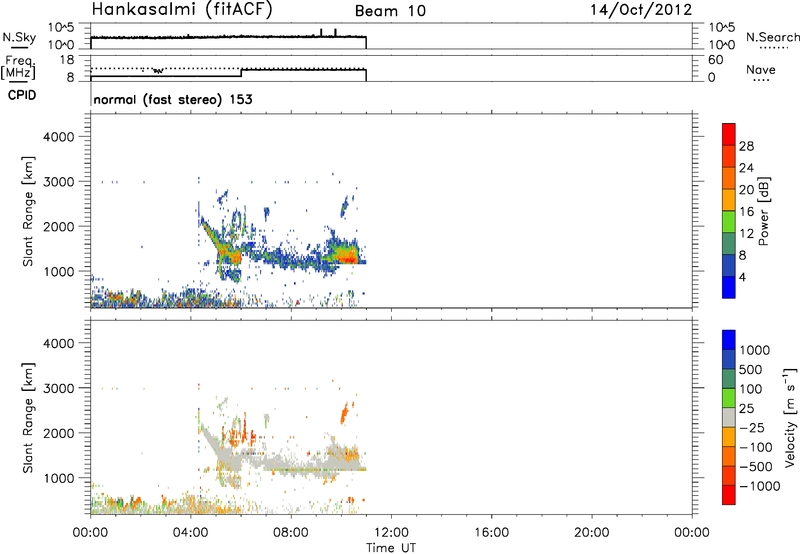This screenshot has width=800, height=554.
Task: Click the 04:00 time tick label
Action: [x=190, y=533]
